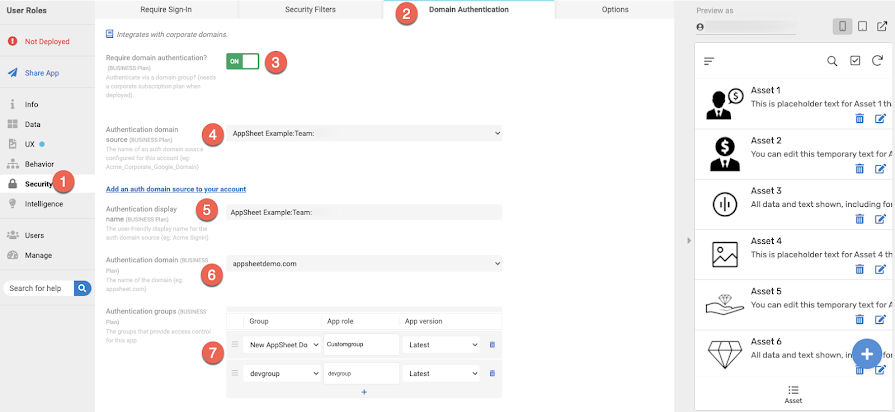
Task: Click the Customgroup app role field
Action: click(x=361, y=345)
